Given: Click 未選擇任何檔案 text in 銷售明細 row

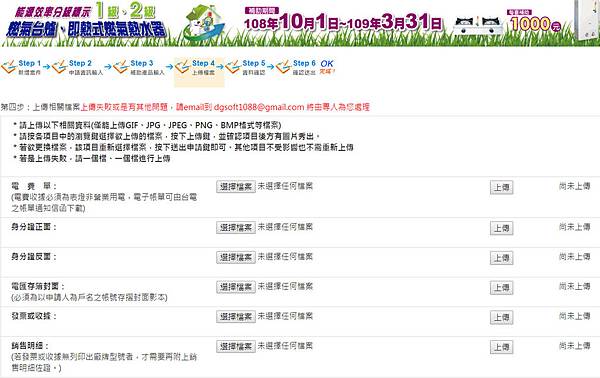Looking at the screenshot, I should coord(285,346).
